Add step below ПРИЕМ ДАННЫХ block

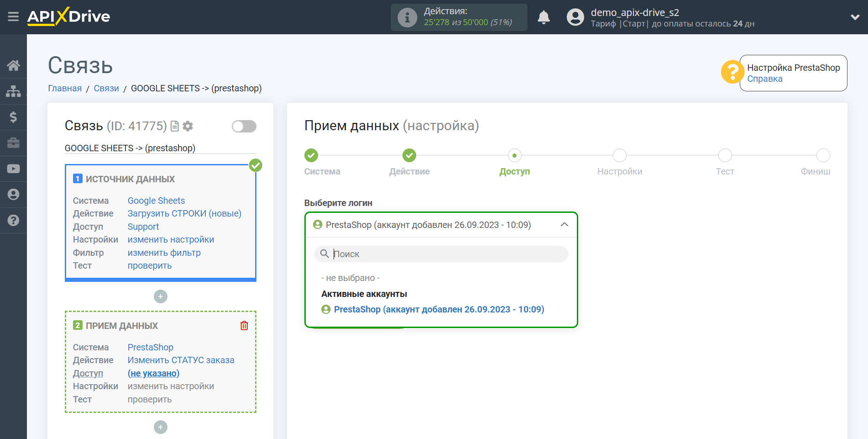pos(161,427)
